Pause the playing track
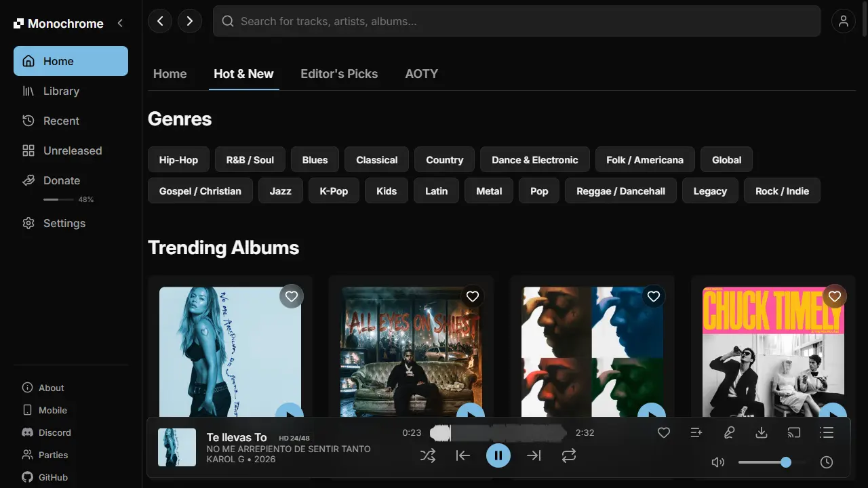868x488 pixels. point(498,455)
